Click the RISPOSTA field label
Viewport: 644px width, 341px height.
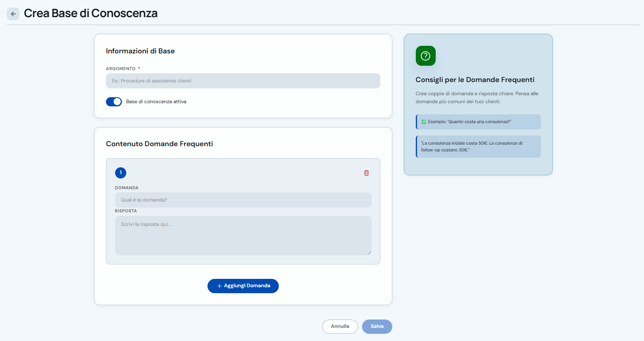point(126,211)
